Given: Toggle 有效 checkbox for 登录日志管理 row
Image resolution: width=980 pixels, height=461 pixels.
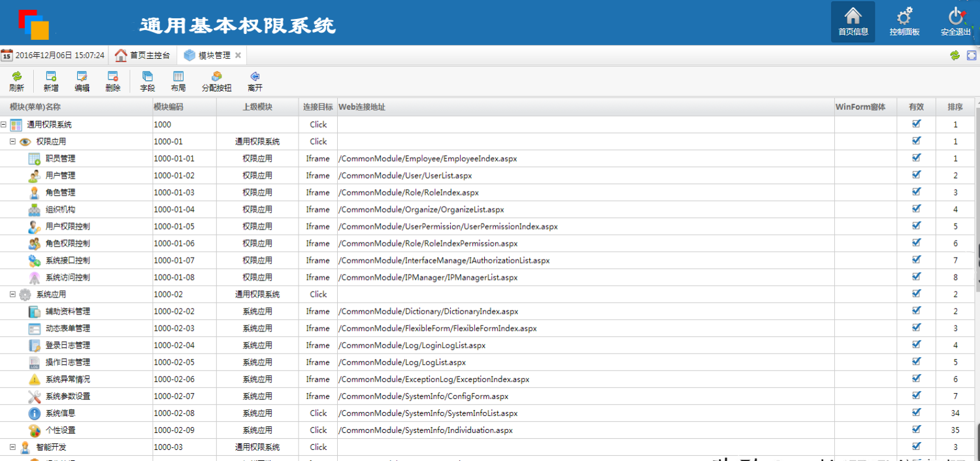Looking at the screenshot, I should 916,345.
